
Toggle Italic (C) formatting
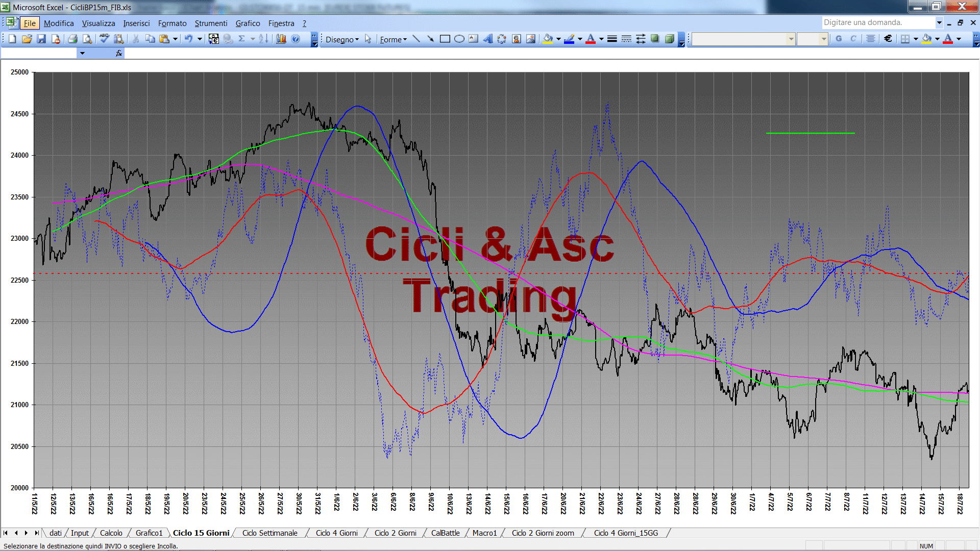click(x=853, y=39)
